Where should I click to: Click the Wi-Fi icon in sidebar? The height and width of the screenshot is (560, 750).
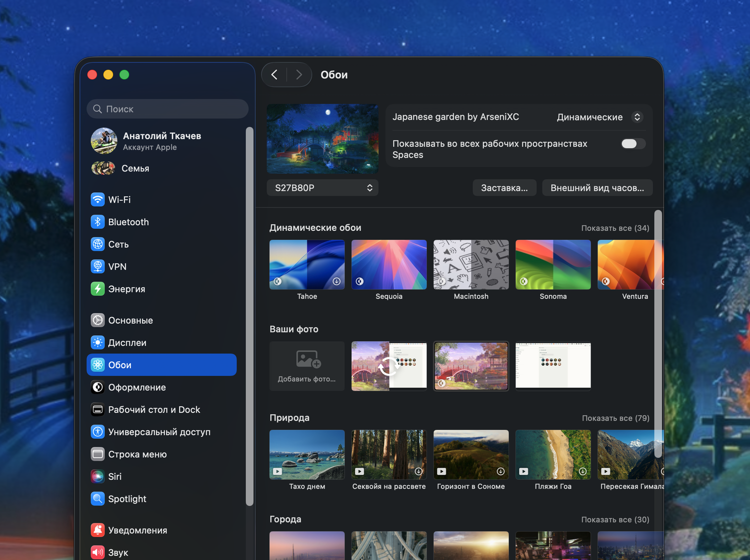(x=97, y=199)
